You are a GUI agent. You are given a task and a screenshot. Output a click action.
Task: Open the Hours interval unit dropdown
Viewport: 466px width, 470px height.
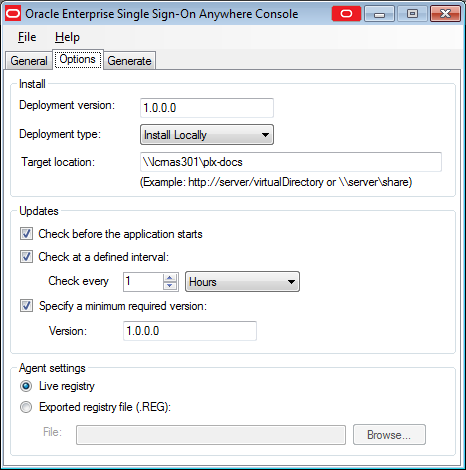242,282
